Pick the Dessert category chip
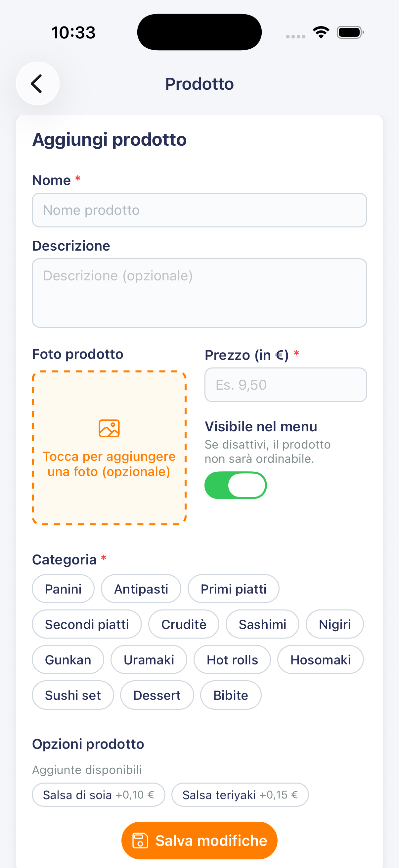399x868 pixels. pos(157,695)
